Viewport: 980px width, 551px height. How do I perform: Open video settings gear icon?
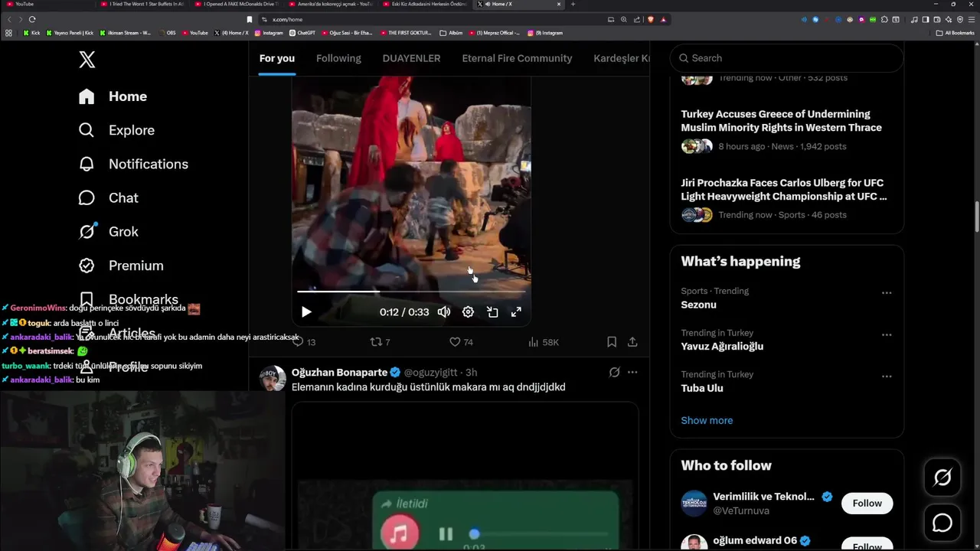point(468,312)
